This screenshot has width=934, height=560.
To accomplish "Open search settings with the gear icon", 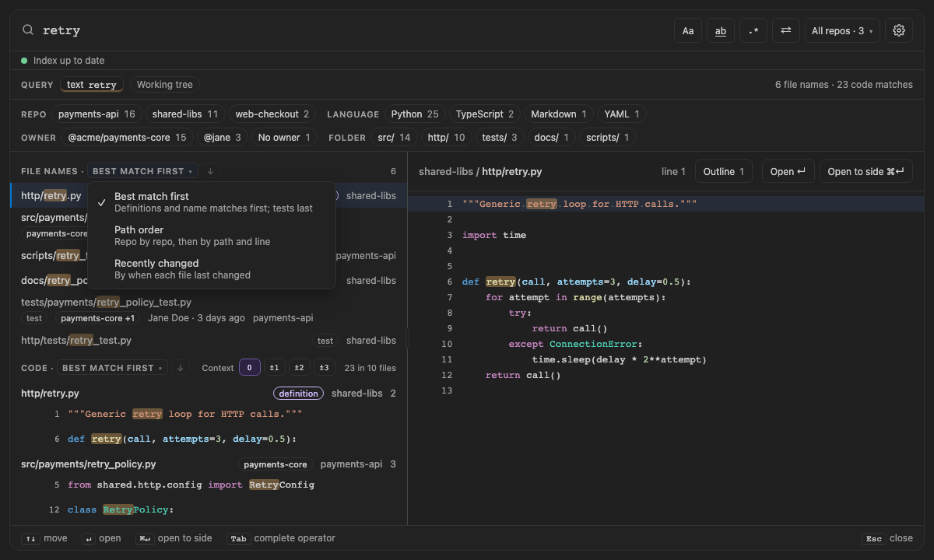I will point(899,30).
